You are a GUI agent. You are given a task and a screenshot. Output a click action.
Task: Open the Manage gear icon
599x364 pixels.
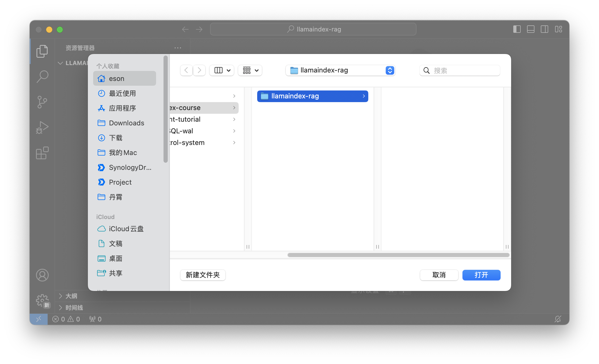pyautogui.click(x=42, y=301)
